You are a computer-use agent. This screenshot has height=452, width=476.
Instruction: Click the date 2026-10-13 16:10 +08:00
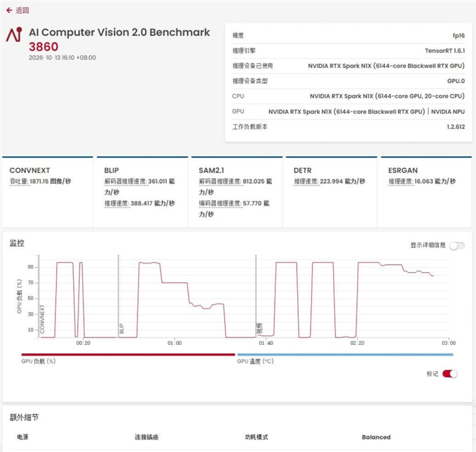pyautogui.click(x=62, y=58)
